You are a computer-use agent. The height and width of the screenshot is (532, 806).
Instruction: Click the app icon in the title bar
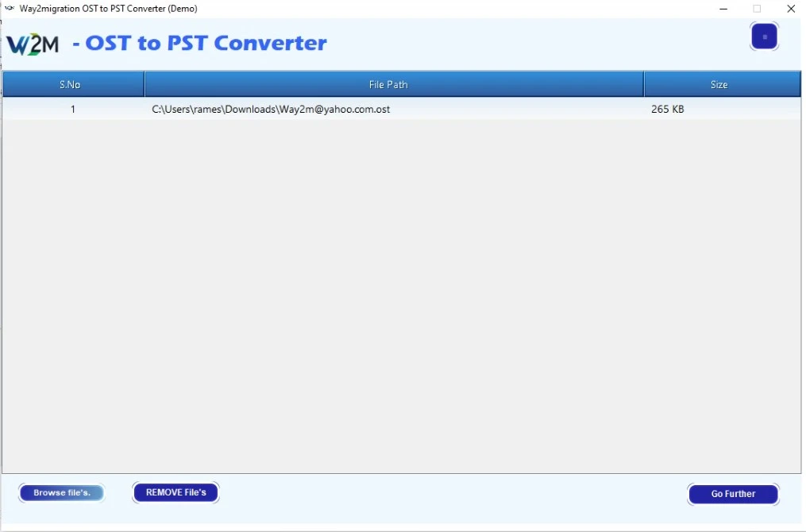[10, 9]
